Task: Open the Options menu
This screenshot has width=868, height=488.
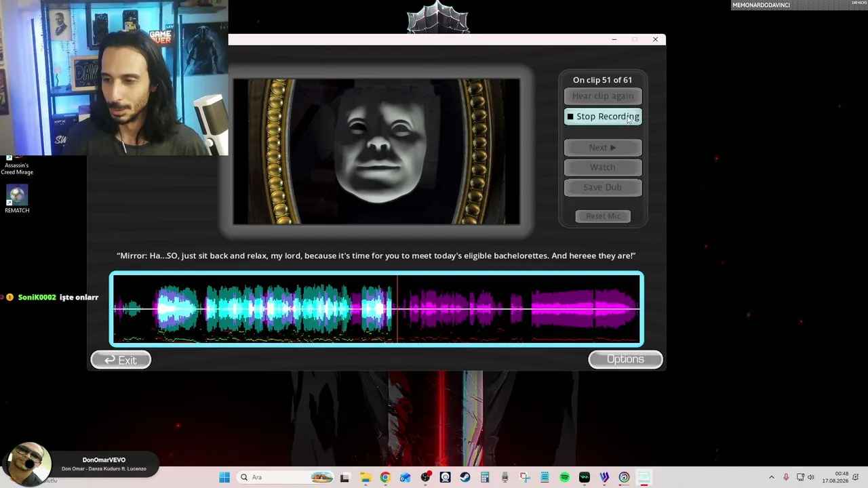Action: tap(625, 359)
